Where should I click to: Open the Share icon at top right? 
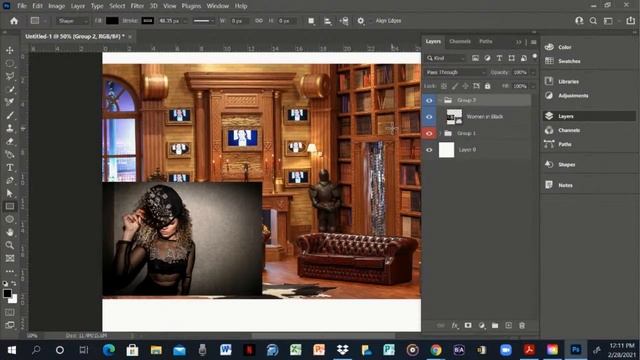pos(631,20)
